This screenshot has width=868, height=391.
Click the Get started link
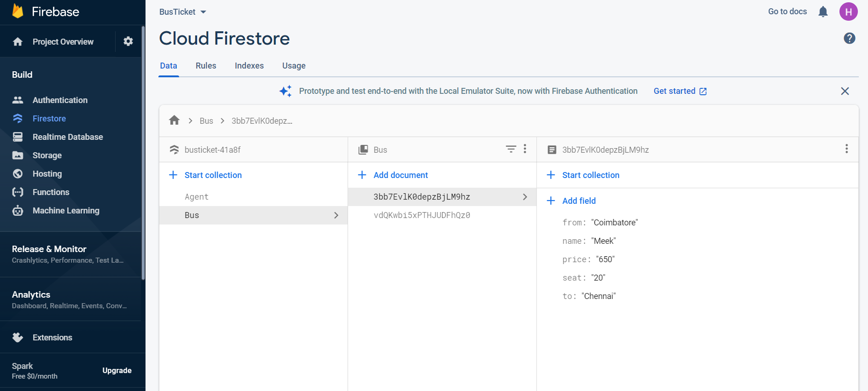(x=680, y=91)
